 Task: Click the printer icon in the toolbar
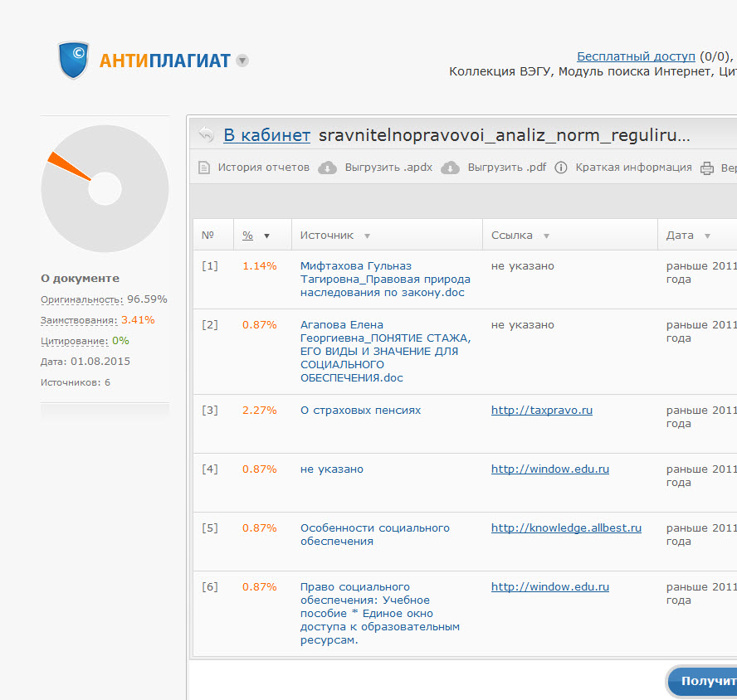[x=707, y=168]
